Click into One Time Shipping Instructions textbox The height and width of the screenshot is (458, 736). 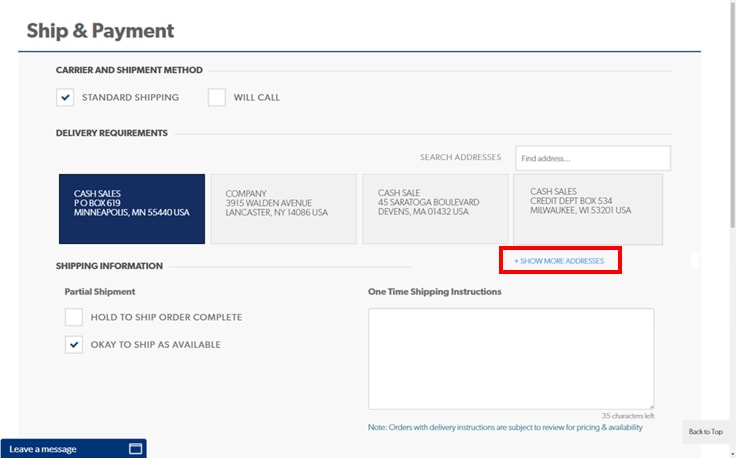click(511, 359)
